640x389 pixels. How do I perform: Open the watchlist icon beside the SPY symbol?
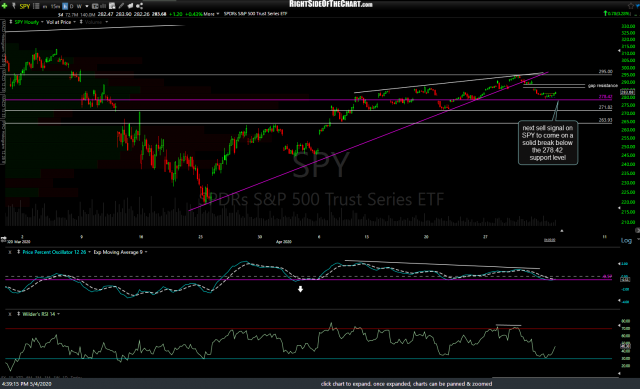[x=36, y=6]
